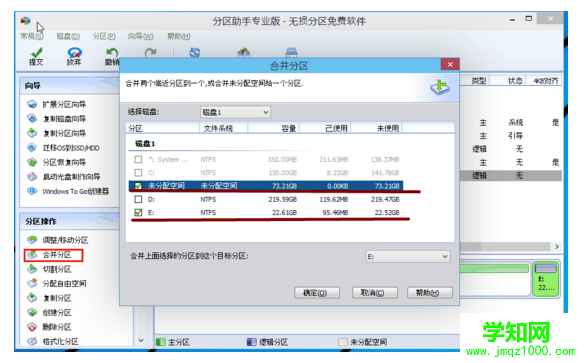
Task: Uncheck the E: partition checkbox
Action: pos(138,213)
